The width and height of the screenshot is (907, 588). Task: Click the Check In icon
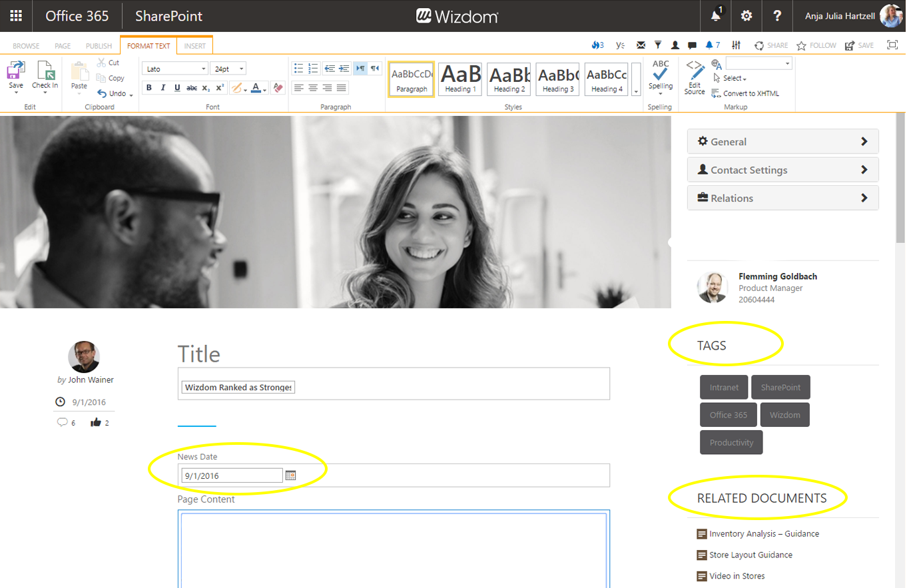[x=45, y=71]
